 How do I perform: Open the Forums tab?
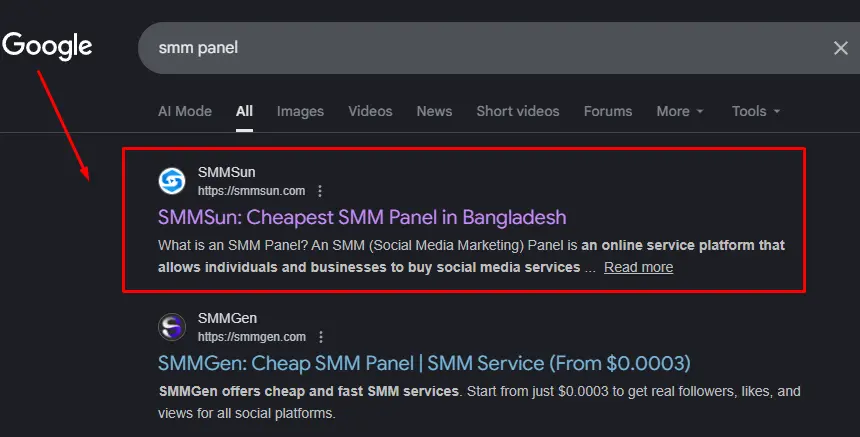[x=608, y=111]
